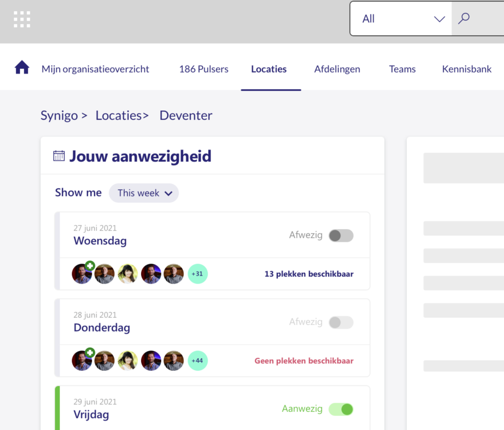The width and height of the screenshot is (504, 430).
Task: Expand the This week dropdown
Action: point(143,193)
